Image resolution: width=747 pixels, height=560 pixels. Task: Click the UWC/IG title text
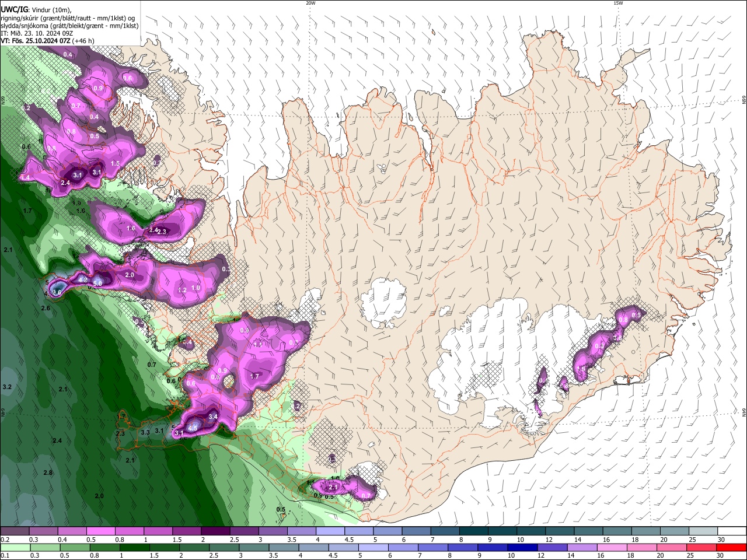[x=14, y=10]
